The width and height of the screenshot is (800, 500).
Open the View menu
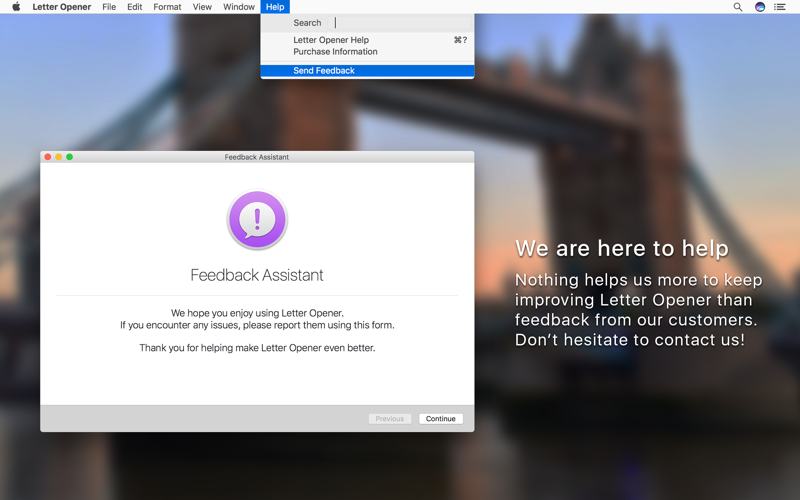coord(202,7)
